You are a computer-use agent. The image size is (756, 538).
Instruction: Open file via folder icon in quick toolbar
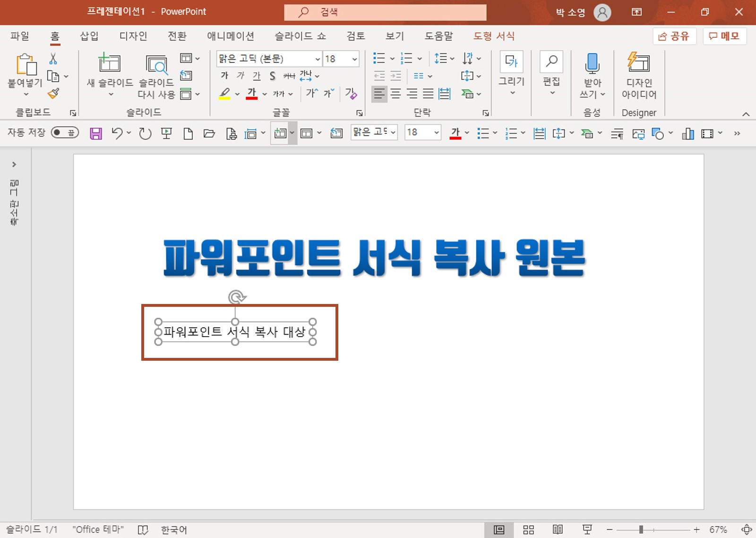click(209, 134)
